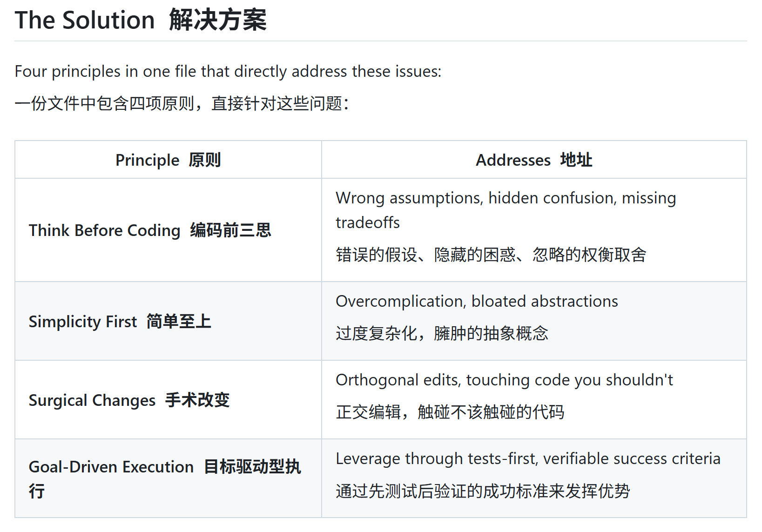Click the 'Principle 原则' column header
The height and width of the screenshot is (532, 762).
[168, 160]
